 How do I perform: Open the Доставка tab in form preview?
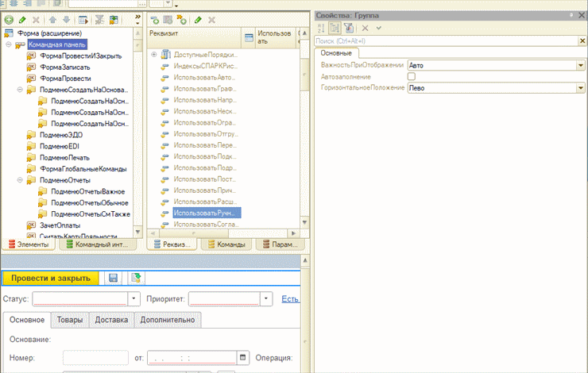coord(111,320)
